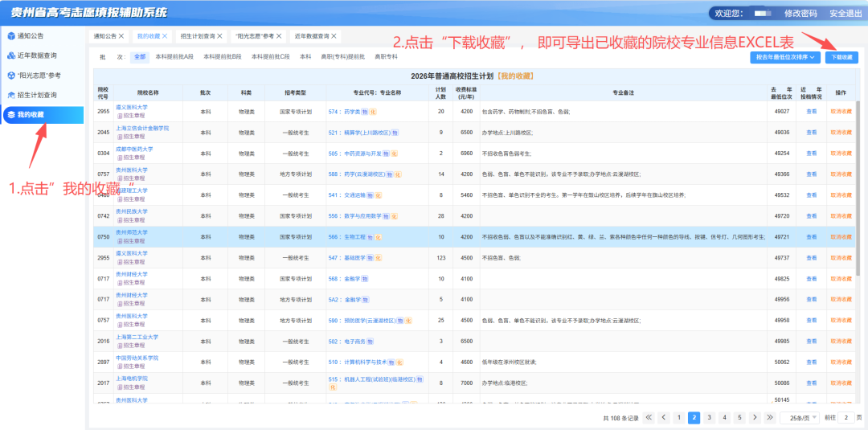View 投档情况 for 贵州师范大学 row
The image size is (868, 430).
pyautogui.click(x=811, y=237)
